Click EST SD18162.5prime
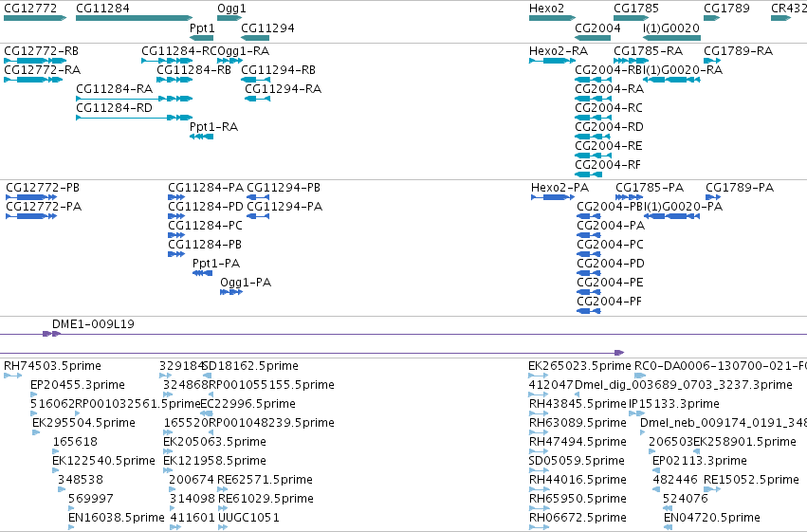 click(250, 366)
